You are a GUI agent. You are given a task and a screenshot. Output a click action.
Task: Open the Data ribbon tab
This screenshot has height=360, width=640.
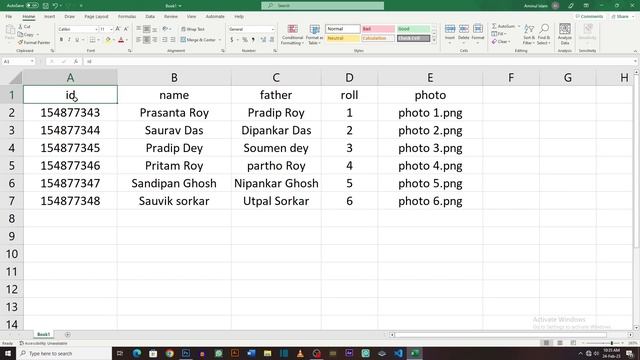point(150,16)
